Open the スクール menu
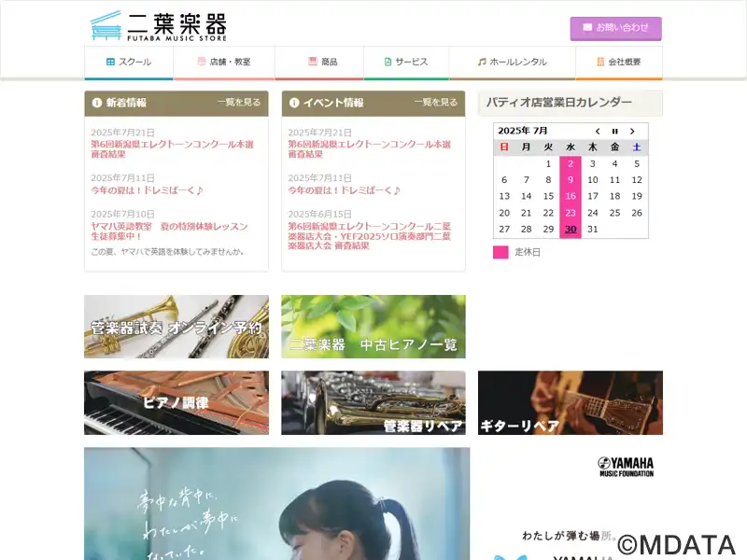747x560 pixels. coord(129,63)
